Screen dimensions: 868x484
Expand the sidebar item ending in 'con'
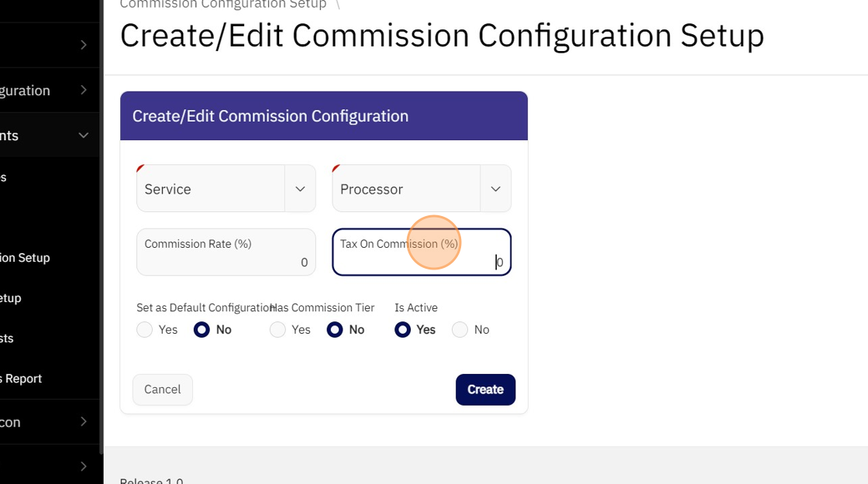point(83,422)
